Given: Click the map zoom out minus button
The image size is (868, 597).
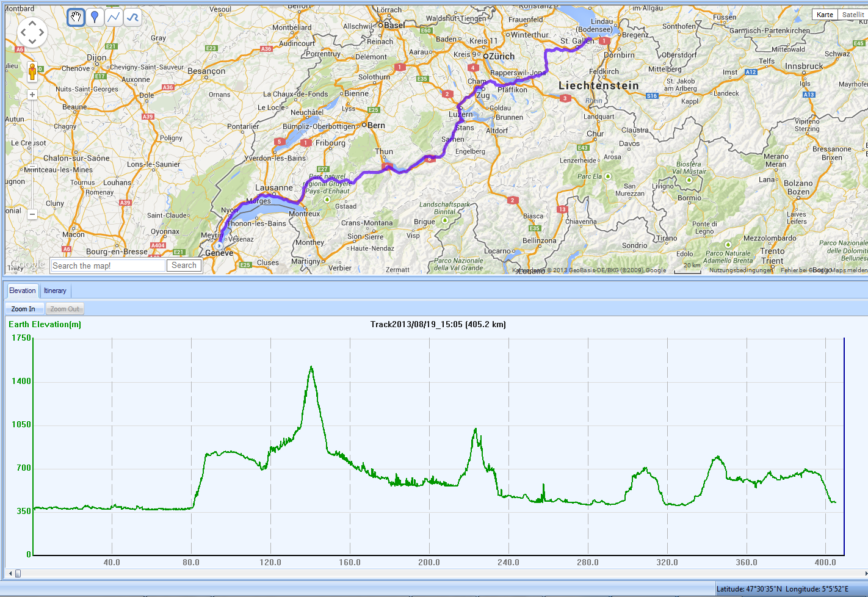Looking at the screenshot, I should click(x=32, y=214).
